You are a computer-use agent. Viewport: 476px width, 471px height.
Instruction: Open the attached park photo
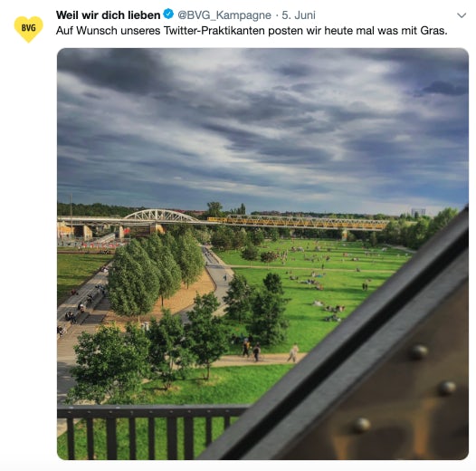point(262,254)
